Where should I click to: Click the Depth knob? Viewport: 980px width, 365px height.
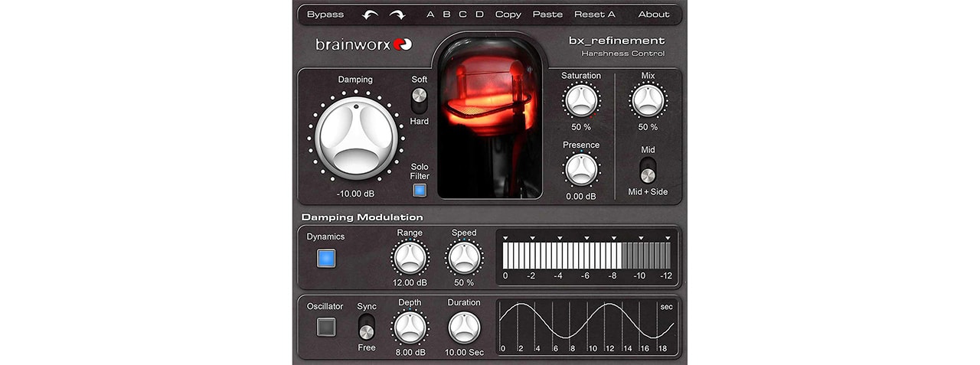point(410,328)
